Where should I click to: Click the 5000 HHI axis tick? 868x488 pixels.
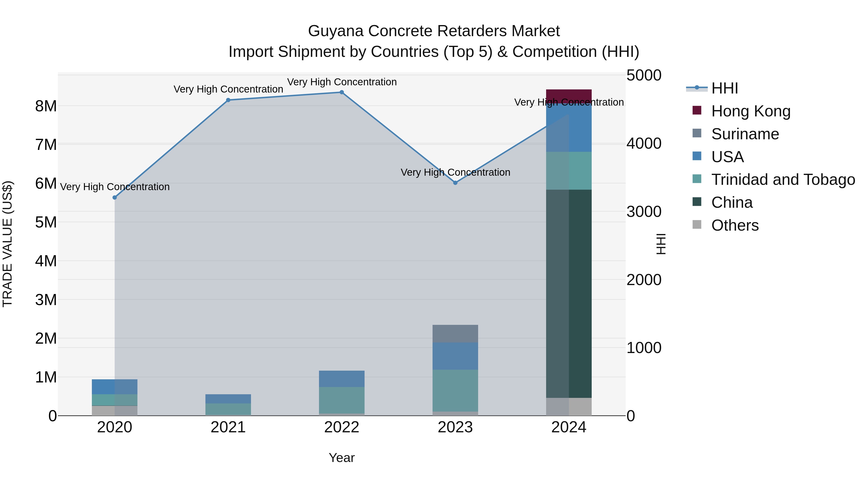(x=644, y=75)
